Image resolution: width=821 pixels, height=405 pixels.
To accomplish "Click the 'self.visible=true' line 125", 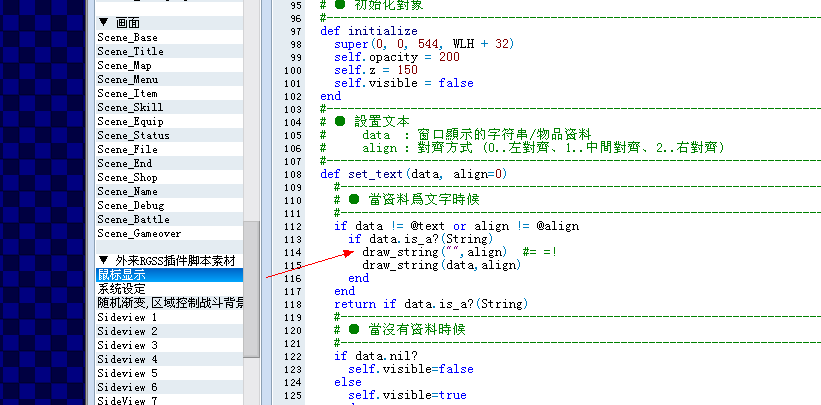I will pos(407,395).
